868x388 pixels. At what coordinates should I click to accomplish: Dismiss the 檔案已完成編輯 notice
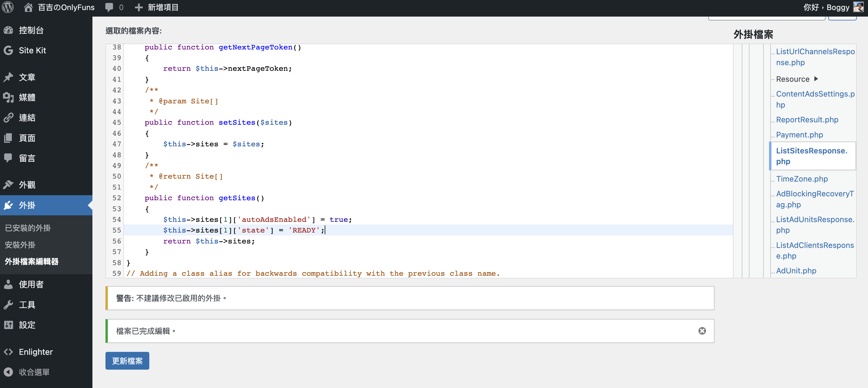tap(702, 331)
